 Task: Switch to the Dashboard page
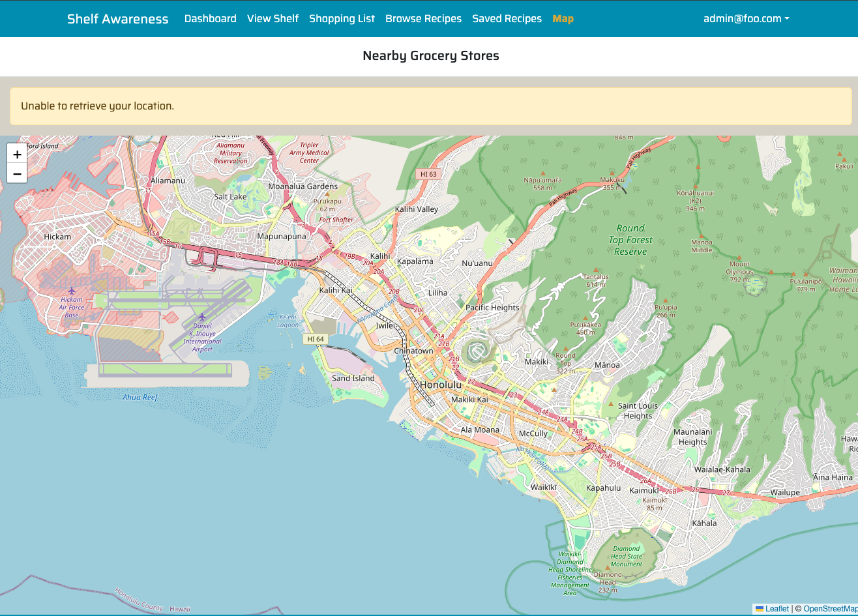point(210,18)
